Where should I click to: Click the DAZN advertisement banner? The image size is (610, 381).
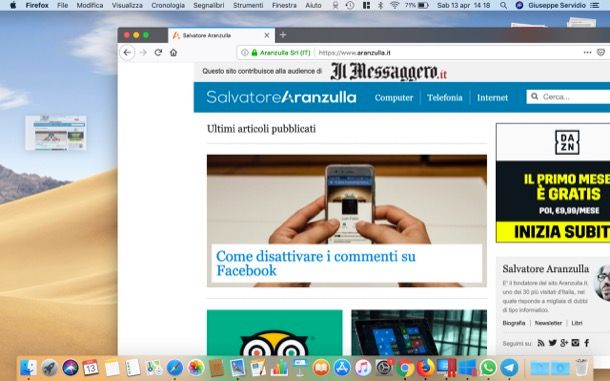click(x=553, y=183)
